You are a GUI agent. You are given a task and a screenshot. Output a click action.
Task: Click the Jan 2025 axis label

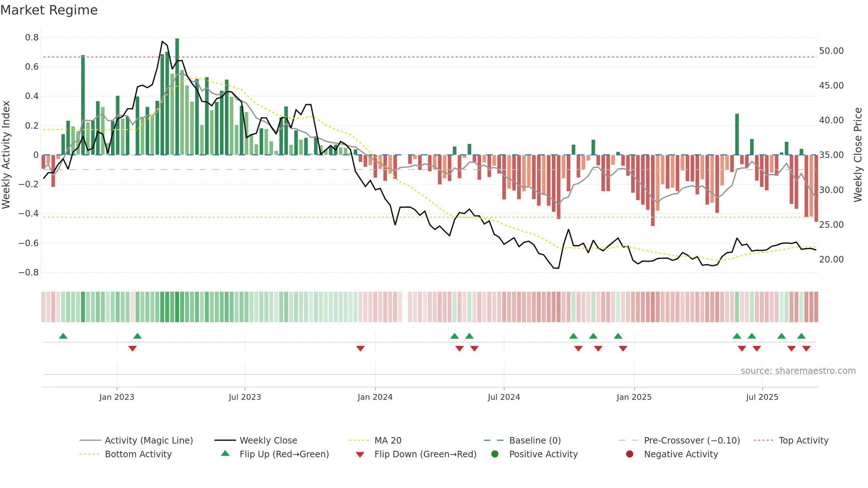(634, 397)
